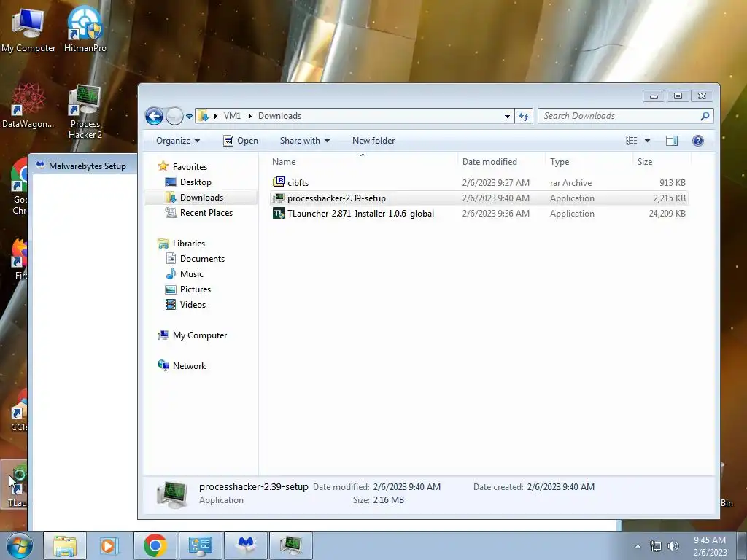Sort by the Date modified column header

click(x=501, y=162)
